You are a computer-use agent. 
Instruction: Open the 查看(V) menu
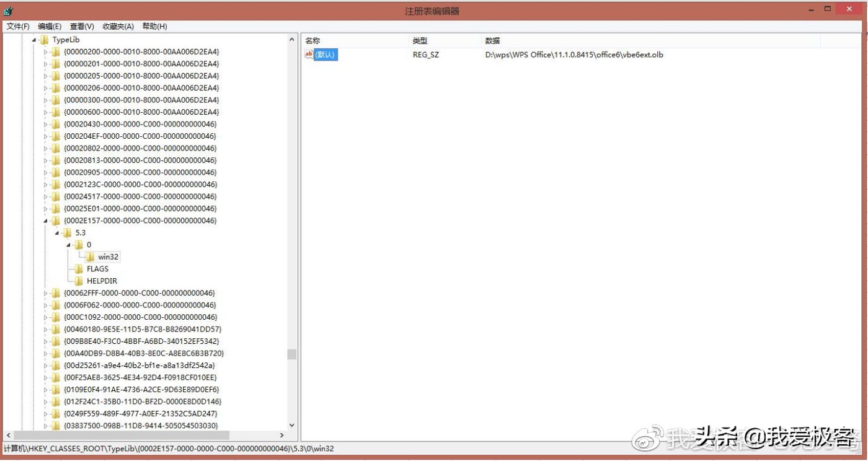pyautogui.click(x=82, y=27)
